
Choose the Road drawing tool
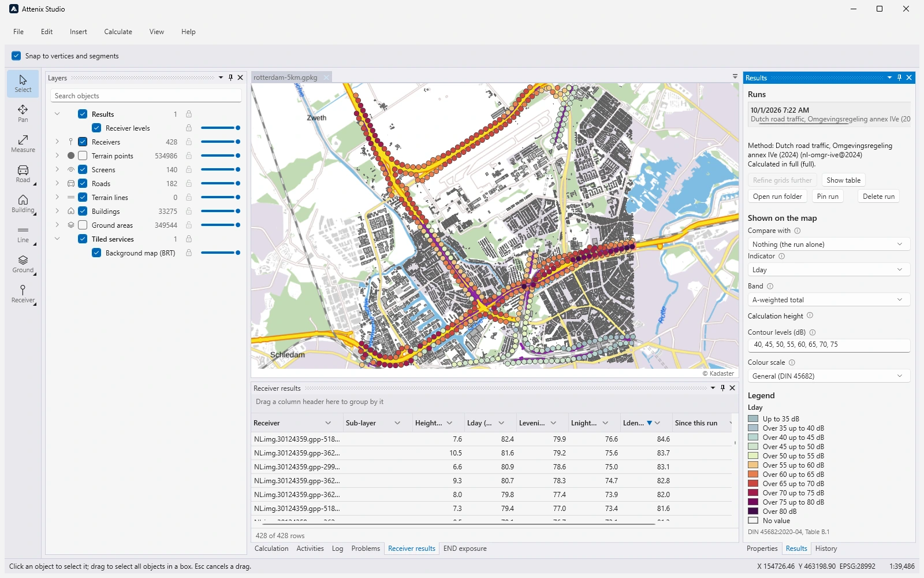tap(23, 174)
